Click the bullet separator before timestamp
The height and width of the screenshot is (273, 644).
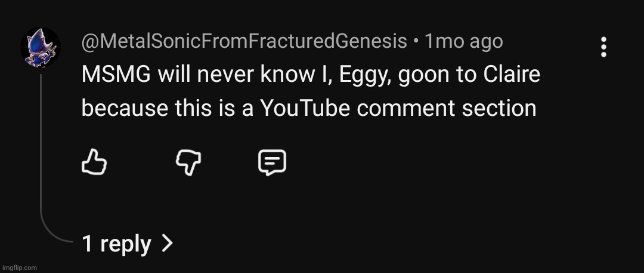point(416,42)
